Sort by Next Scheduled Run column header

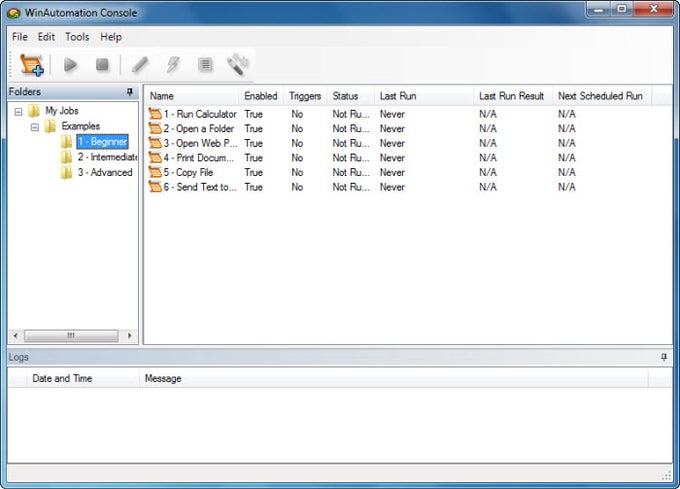tap(602, 96)
